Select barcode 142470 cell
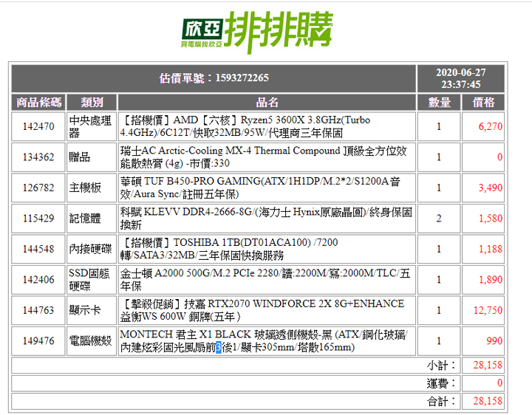 click(x=38, y=126)
